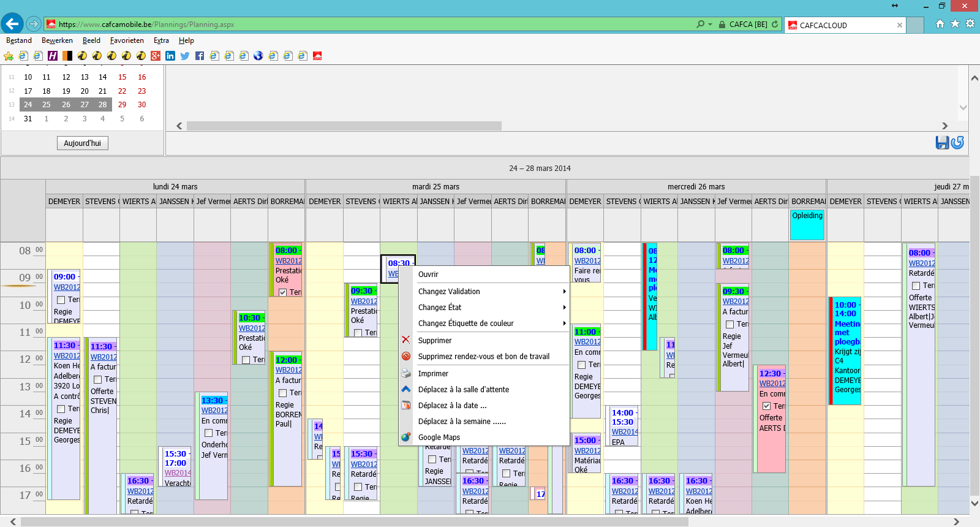
Task: Click the top panel horizontal scrollbar thumb
Action: click(344, 126)
